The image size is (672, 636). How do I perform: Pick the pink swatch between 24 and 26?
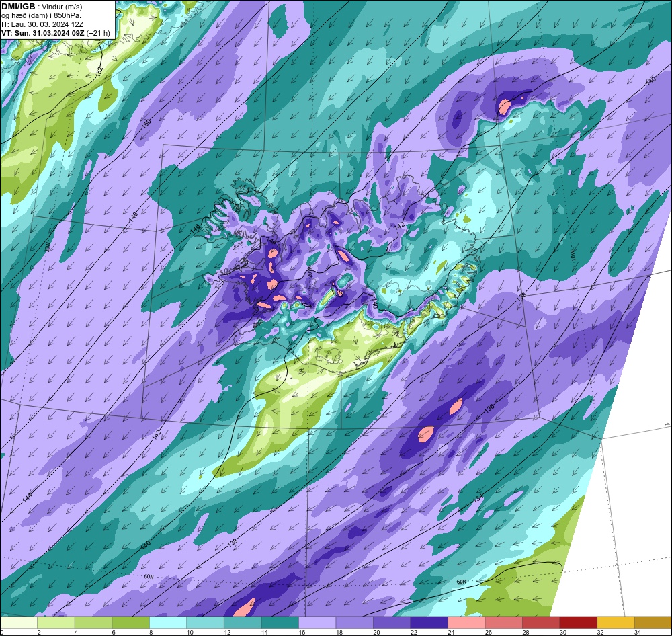(x=466, y=623)
